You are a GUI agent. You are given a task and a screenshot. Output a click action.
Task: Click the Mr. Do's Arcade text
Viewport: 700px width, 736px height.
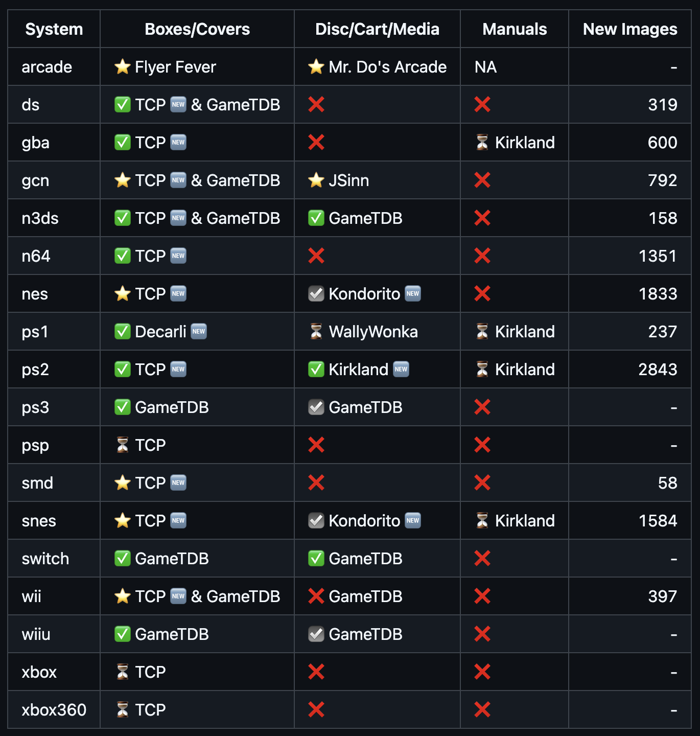(388, 67)
